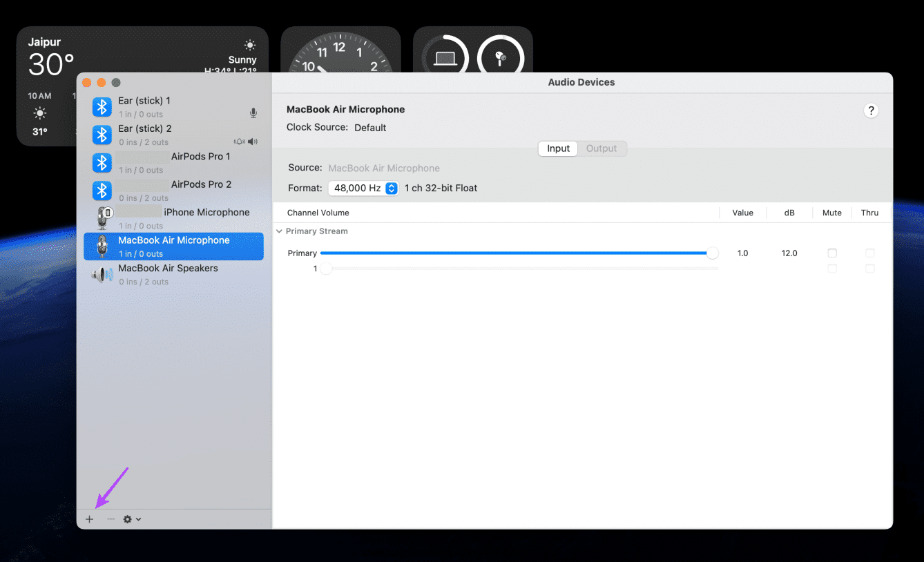Switch to the Input tab

558,148
